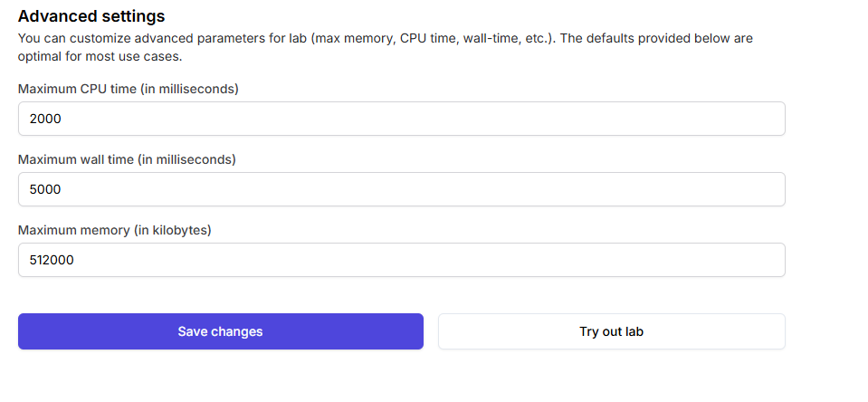The height and width of the screenshot is (402, 868).
Task: Focus the Maximum wall time input field
Action: click(401, 189)
